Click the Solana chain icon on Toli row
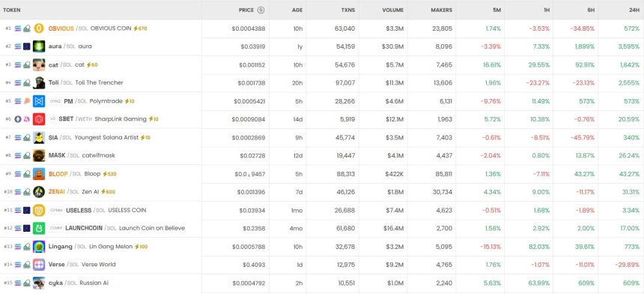Viewport: 644px width, 294px height. tap(18, 82)
